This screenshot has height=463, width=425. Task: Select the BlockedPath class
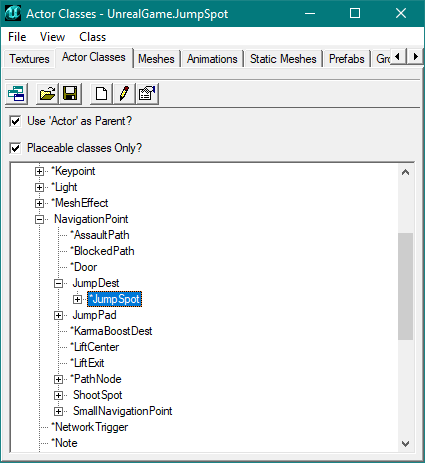click(x=102, y=251)
